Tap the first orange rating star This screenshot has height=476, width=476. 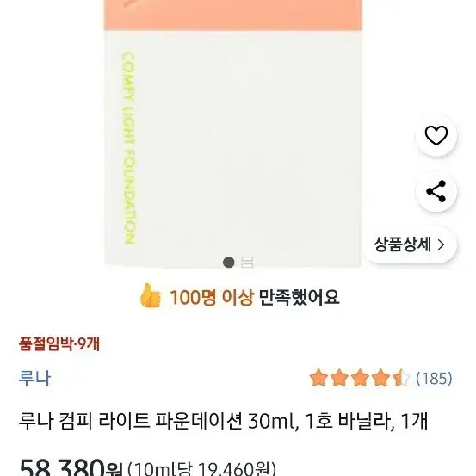click(x=318, y=378)
